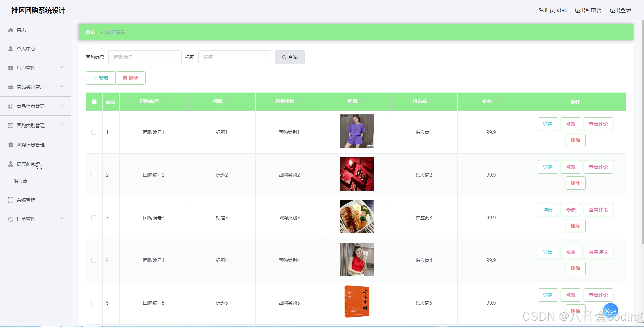Collapse the 供应商管理 menu section
Image resolution: width=644 pixels, height=327 pixels.
35,163
